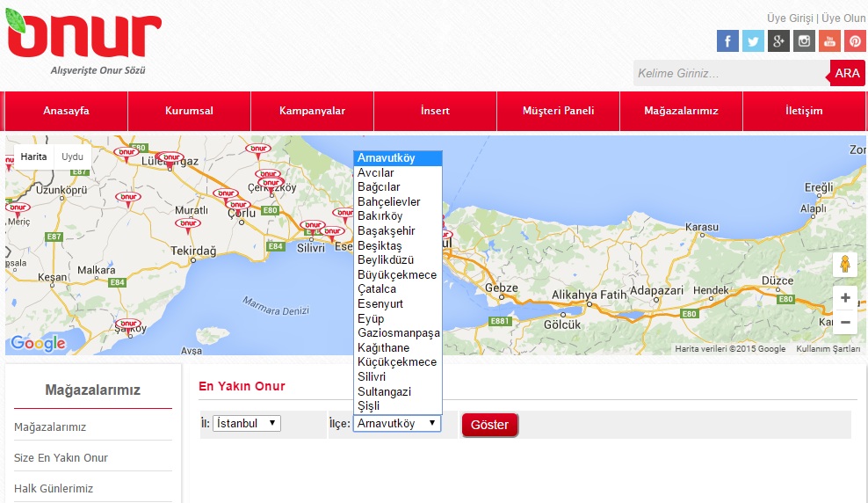Open the Kurumsal menu
The height and width of the screenshot is (503, 868).
click(x=189, y=111)
